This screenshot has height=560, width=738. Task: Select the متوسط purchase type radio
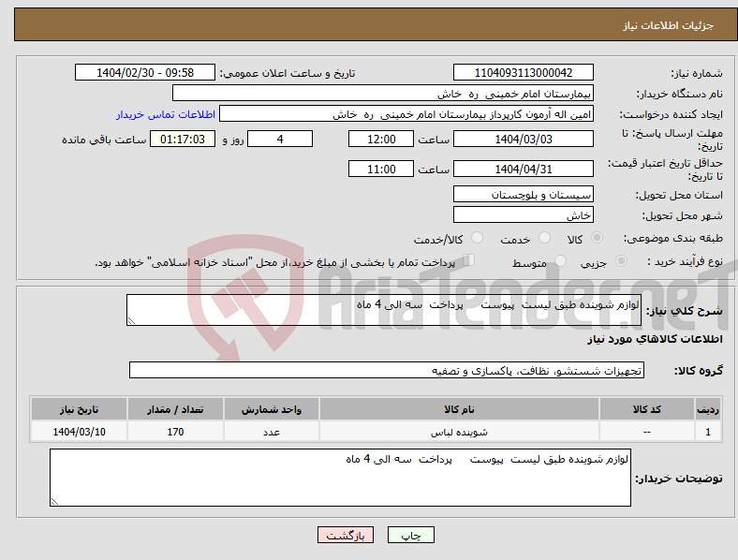pos(561,260)
